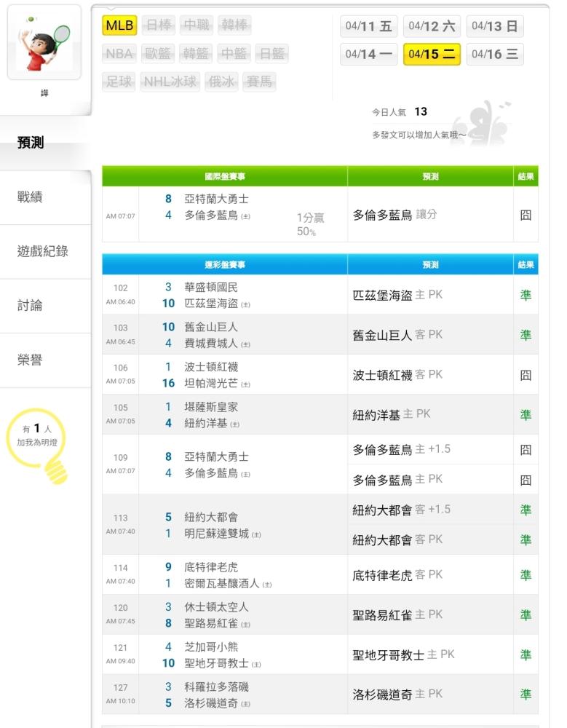Screen dimensions: 567x728
Task: Click 多倫多藍鳥 主 +1.5 prediction
Action: tap(401, 449)
